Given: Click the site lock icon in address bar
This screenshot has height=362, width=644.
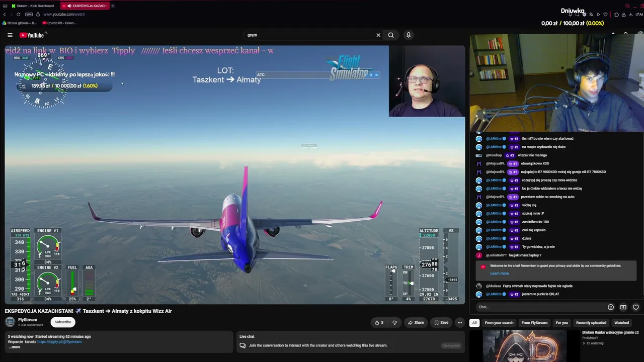Looking at the screenshot, I should pos(38,15).
